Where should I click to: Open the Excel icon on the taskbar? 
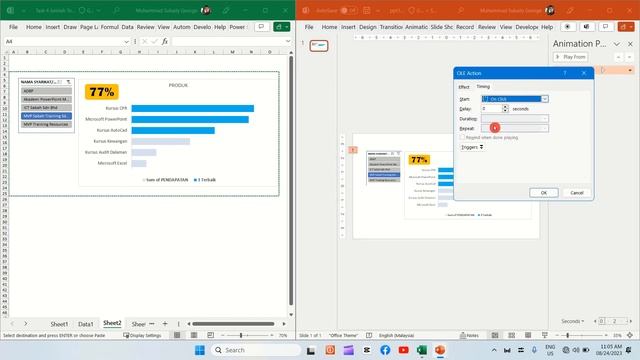click(x=422, y=350)
